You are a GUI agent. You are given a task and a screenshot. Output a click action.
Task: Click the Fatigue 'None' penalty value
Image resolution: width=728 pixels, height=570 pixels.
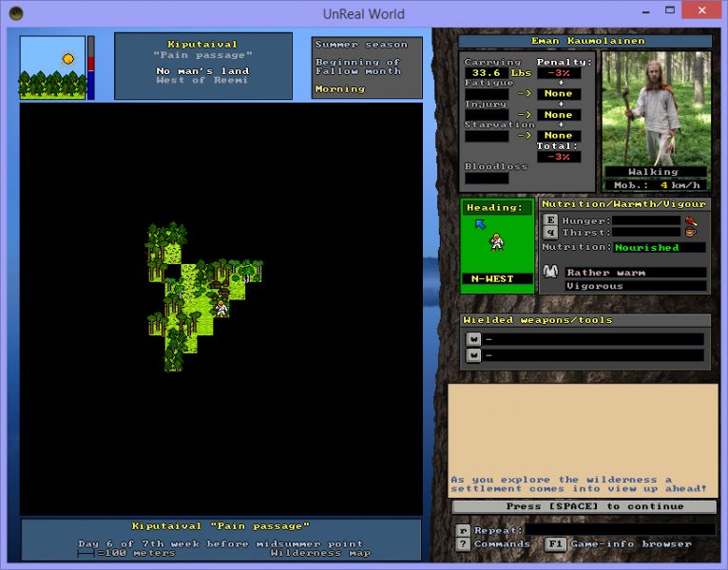point(559,94)
